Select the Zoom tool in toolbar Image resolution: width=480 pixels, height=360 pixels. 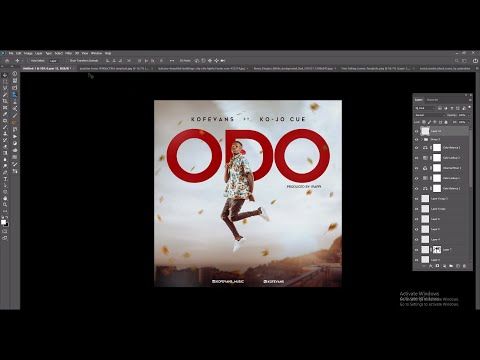[x=5, y=205]
